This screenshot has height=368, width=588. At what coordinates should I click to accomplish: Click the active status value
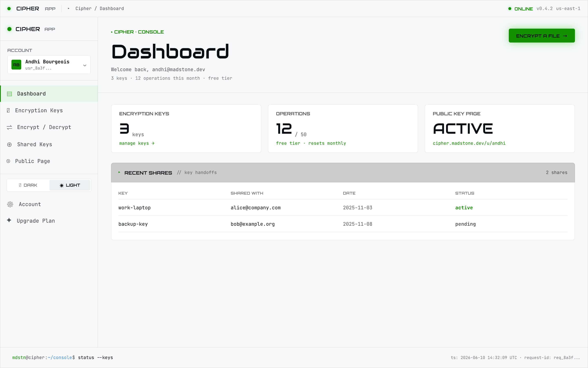(464, 208)
